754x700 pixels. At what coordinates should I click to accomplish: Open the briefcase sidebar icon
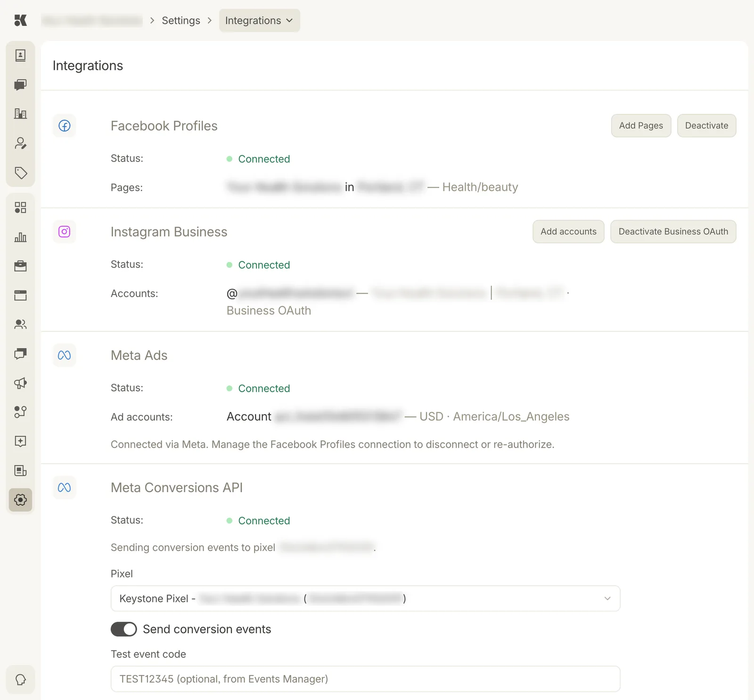pyautogui.click(x=20, y=266)
